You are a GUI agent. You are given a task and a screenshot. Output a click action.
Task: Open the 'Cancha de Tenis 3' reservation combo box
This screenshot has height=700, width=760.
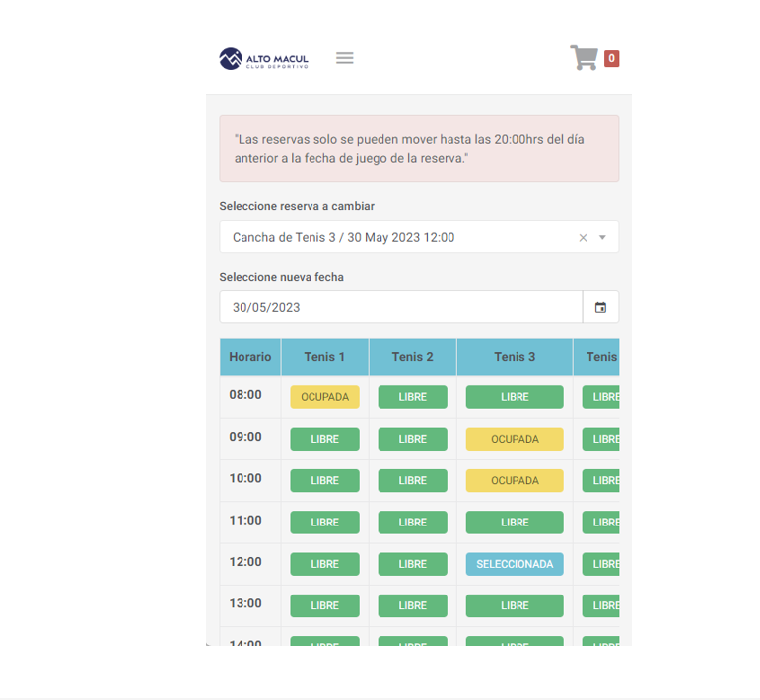[419, 237]
